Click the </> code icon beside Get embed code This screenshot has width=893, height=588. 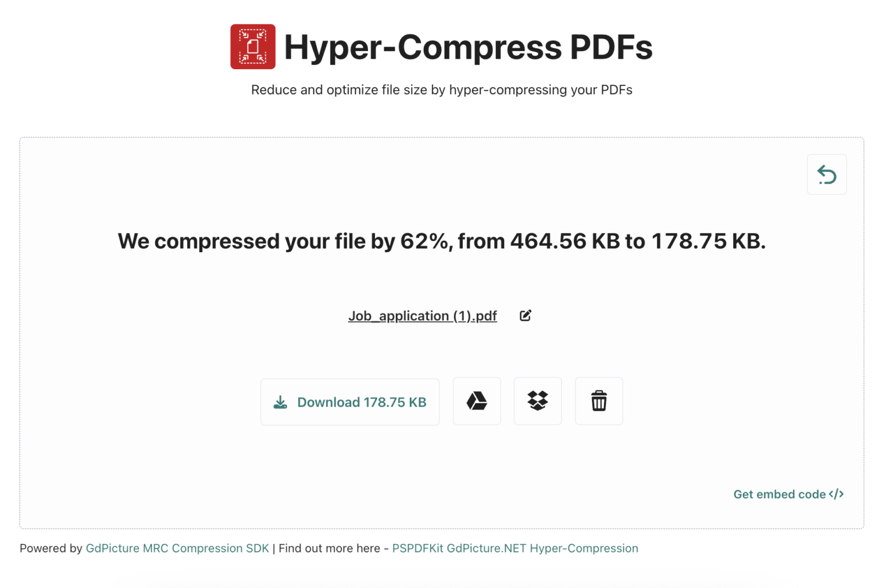point(835,494)
